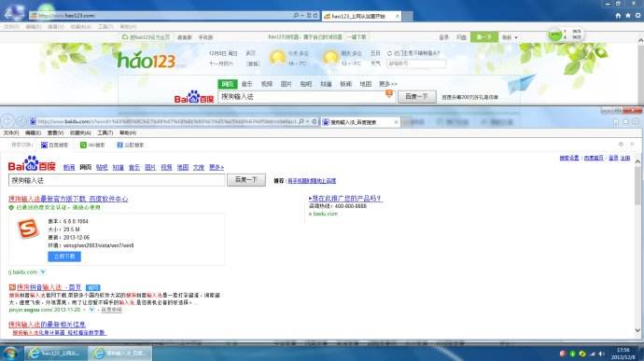The width and height of the screenshot is (644, 361).
Task: Click the Sogou orange S software icon
Action: pos(28,229)
